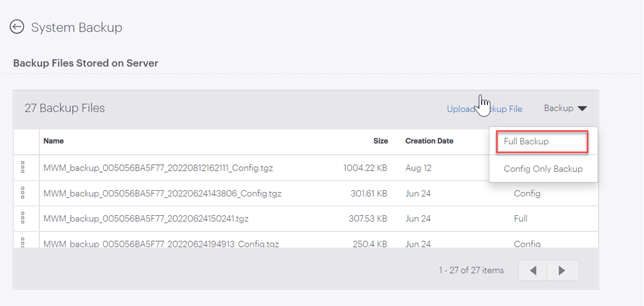Sort by the Size column header

(x=380, y=140)
